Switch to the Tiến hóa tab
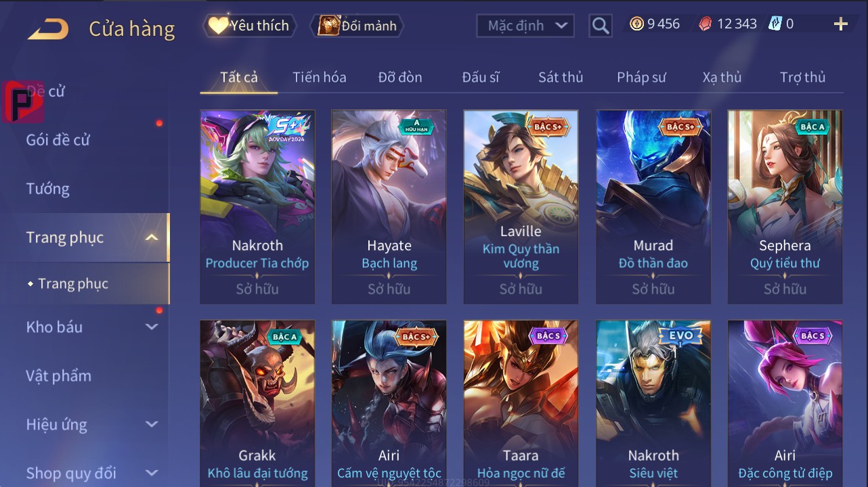This screenshot has height=487, width=868. pyautogui.click(x=320, y=77)
